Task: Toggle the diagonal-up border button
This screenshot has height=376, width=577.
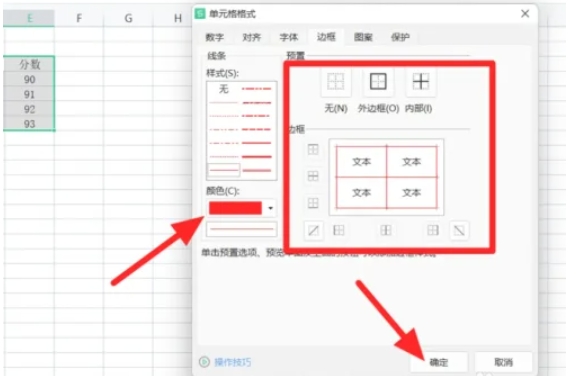Action: click(x=314, y=231)
